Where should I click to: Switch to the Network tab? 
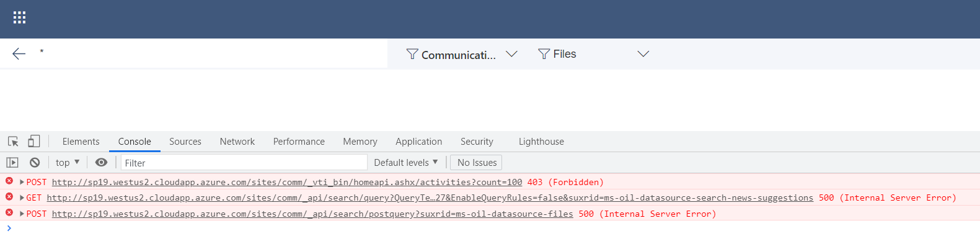(237, 142)
